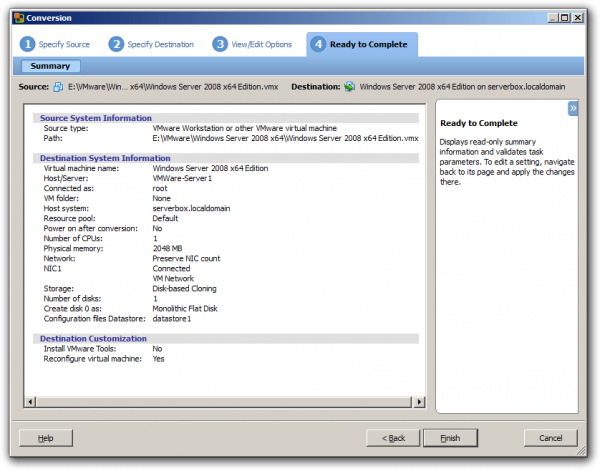Image resolution: width=600 pixels, height=471 pixels.
Task: Click the '2048 MB' physical memory value
Action: point(168,248)
